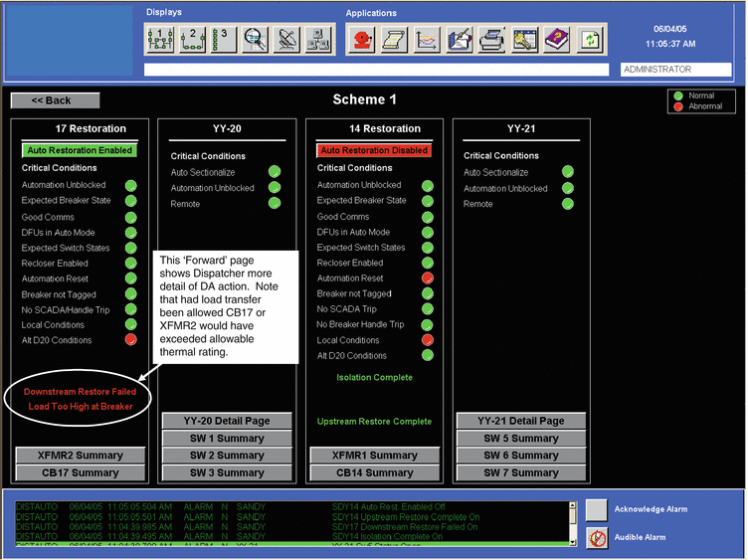Open the XFMR2 Summary

pos(81,456)
